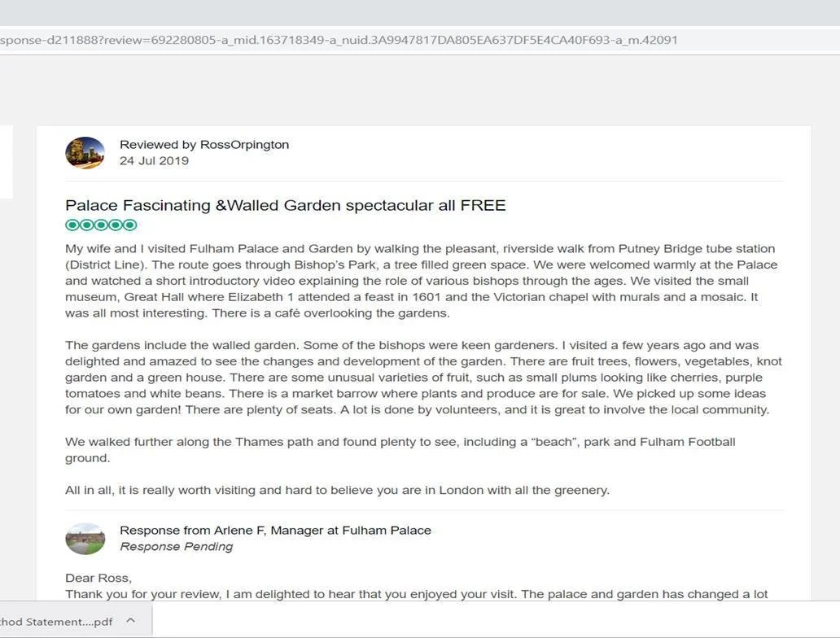840x638 pixels.
Task: Click the second green rating bubble
Action: tap(87, 225)
